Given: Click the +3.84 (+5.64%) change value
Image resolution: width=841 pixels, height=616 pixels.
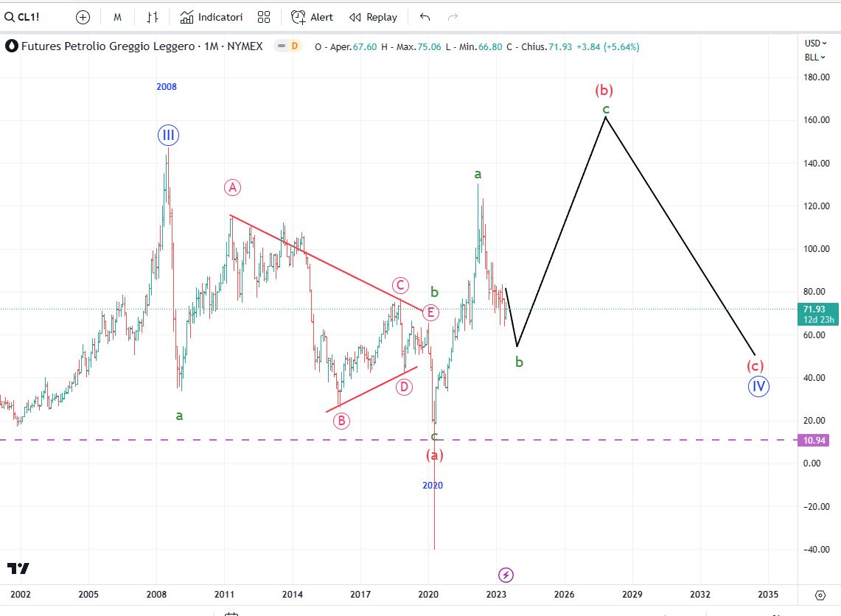Looking at the screenshot, I should (x=607, y=46).
